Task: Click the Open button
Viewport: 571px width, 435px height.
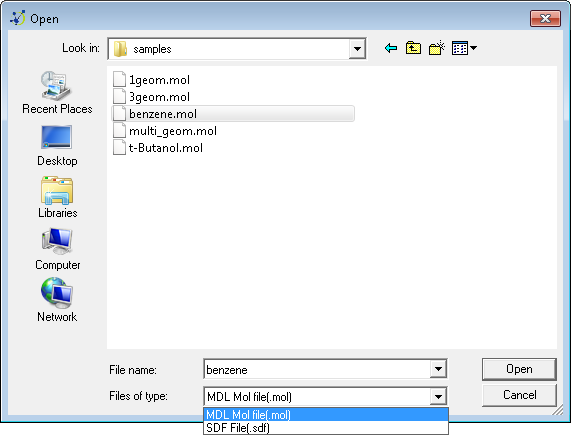Action: tap(519, 369)
